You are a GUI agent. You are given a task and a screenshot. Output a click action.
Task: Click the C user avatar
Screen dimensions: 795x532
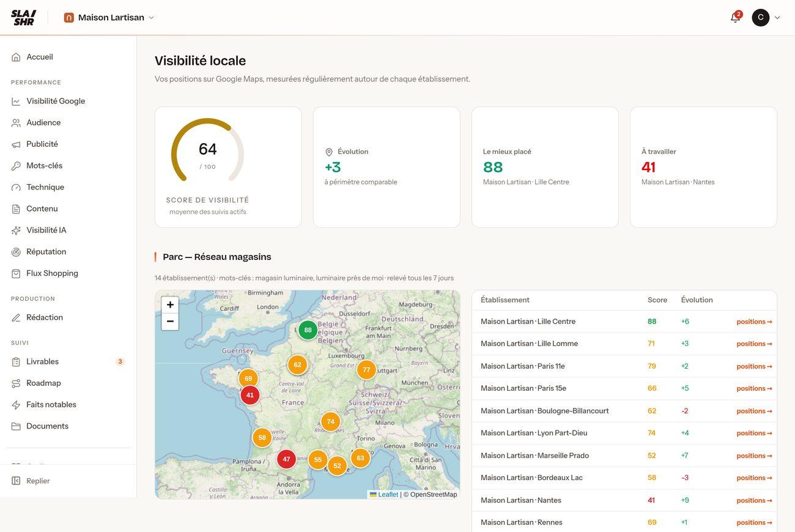pyautogui.click(x=760, y=17)
